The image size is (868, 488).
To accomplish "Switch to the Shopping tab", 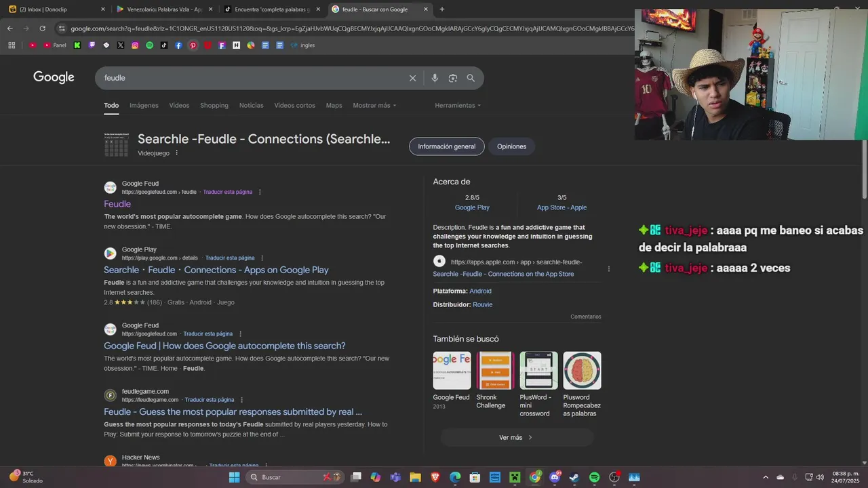I will point(214,106).
